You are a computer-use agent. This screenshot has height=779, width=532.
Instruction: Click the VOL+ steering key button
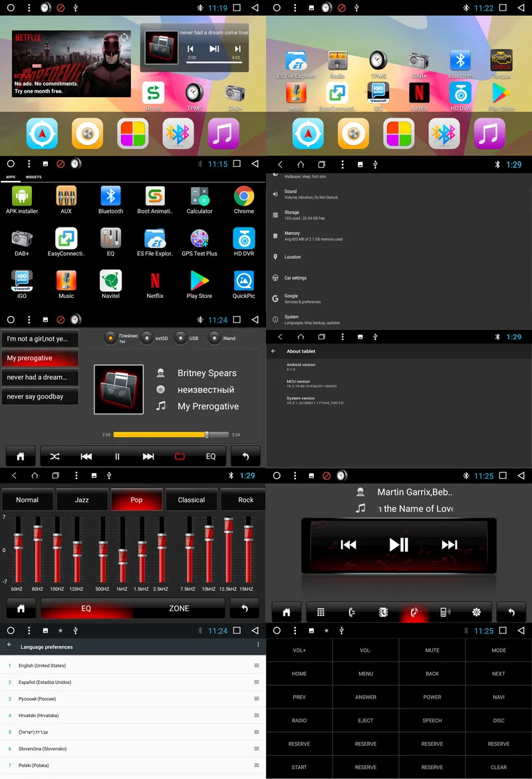pyautogui.click(x=299, y=651)
